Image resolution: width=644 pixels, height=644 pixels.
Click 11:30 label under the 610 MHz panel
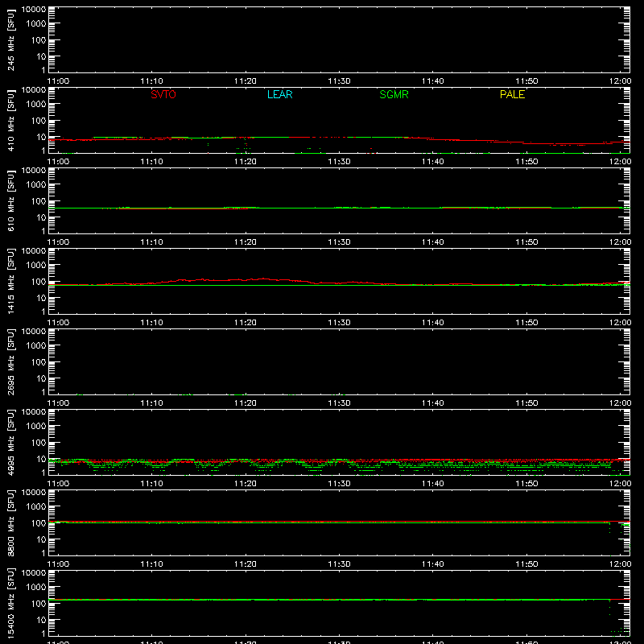pyautogui.click(x=339, y=242)
